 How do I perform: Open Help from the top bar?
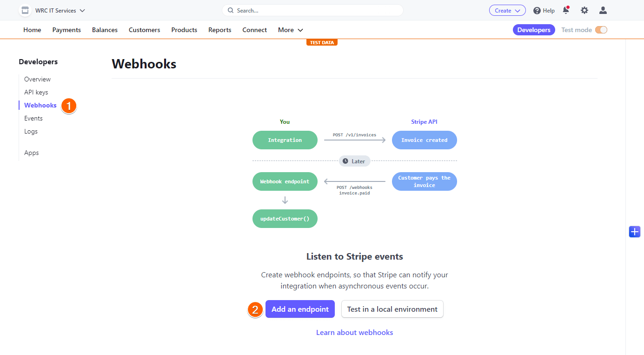click(544, 10)
